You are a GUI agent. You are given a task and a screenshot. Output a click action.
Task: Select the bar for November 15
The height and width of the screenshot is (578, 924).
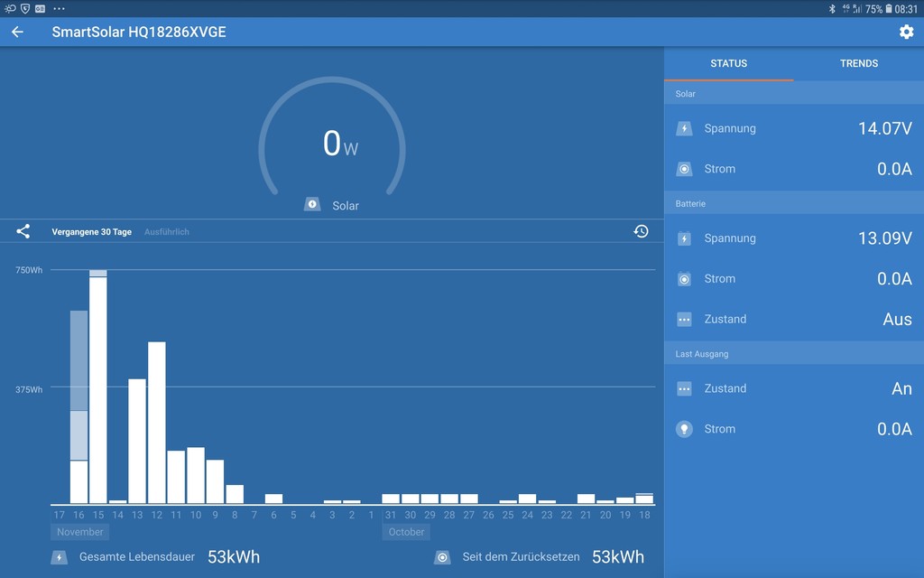[98, 387]
